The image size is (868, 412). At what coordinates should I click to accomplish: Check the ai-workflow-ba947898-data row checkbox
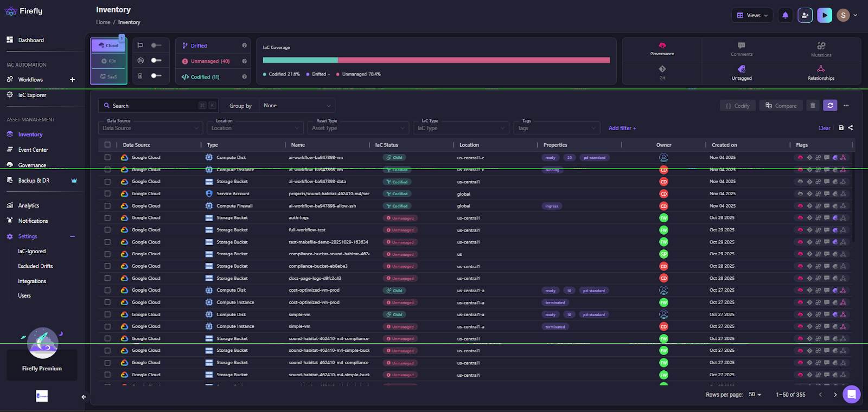tap(107, 182)
